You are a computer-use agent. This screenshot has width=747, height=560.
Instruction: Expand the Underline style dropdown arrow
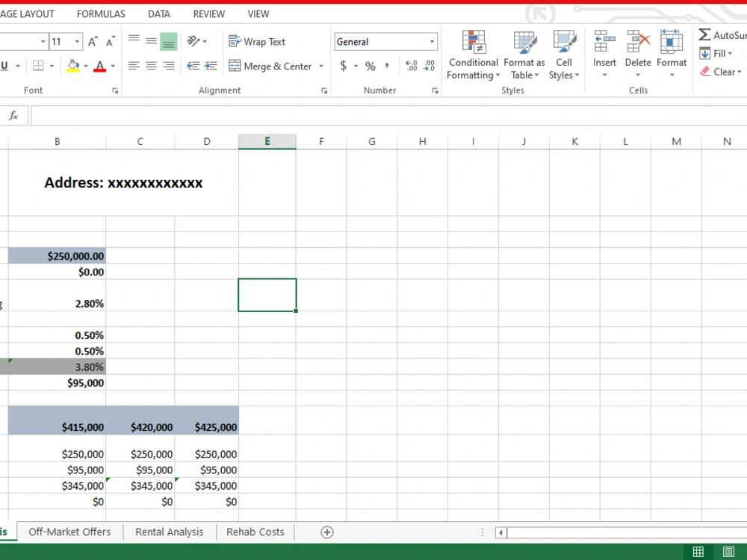point(18,66)
